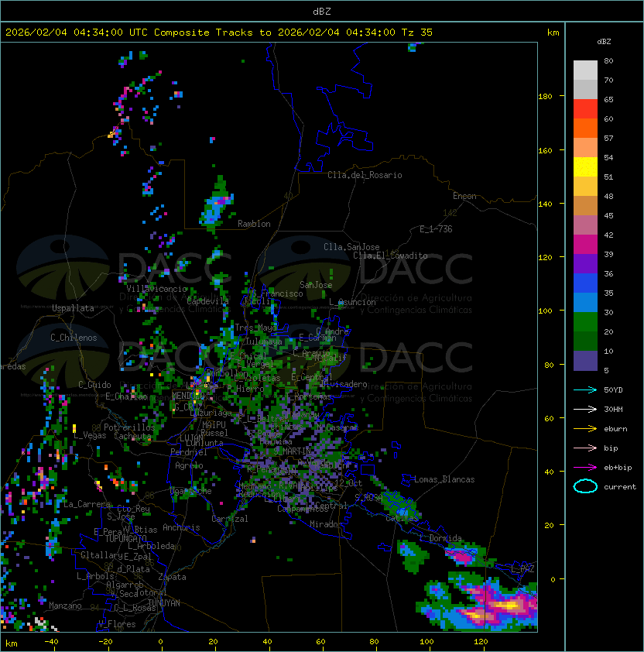The height and width of the screenshot is (652, 644).
Task: Click the 'Clla.del_Rosario' map label
Action: [x=365, y=175]
